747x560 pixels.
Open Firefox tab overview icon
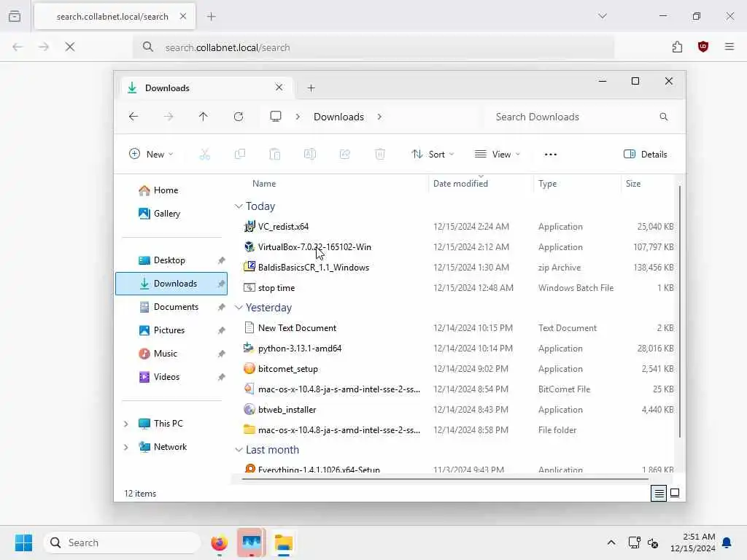15,16
